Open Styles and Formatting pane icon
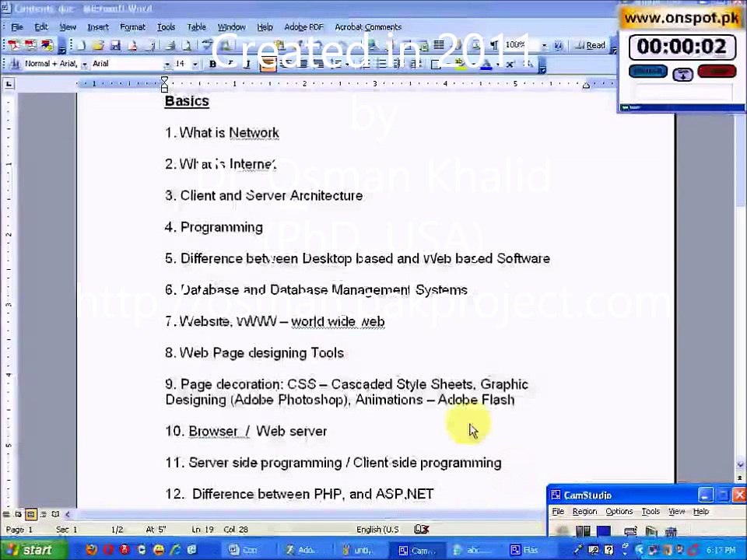Image resolution: width=747 pixels, height=560 pixels. [16, 64]
